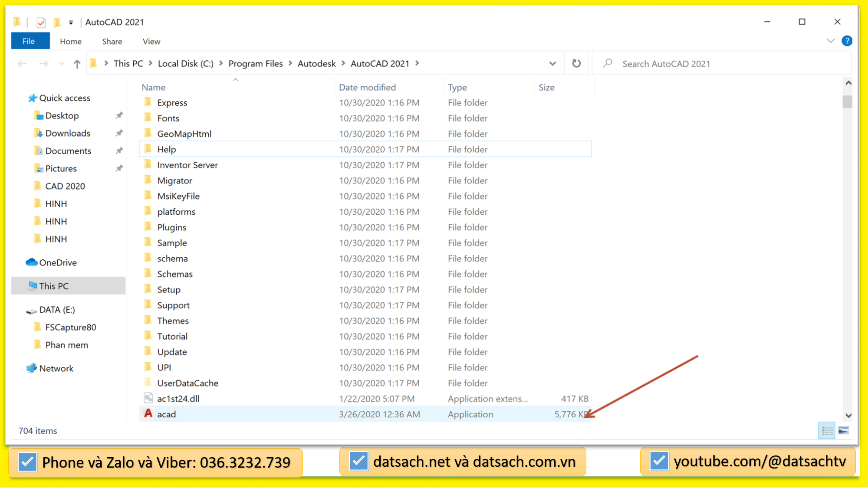The width and height of the screenshot is (868, 488).
Task: Click the back navigation arrow
Action: click(22, 63)
